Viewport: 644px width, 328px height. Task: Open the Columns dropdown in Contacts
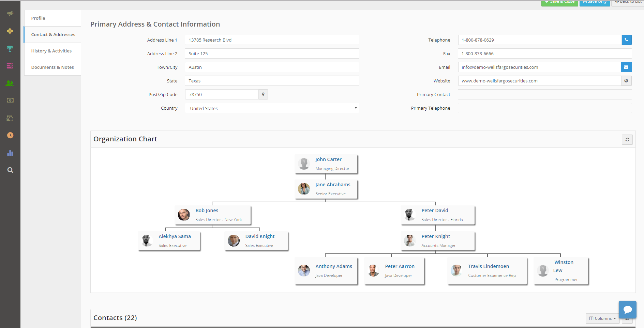(x=602, y=318)
